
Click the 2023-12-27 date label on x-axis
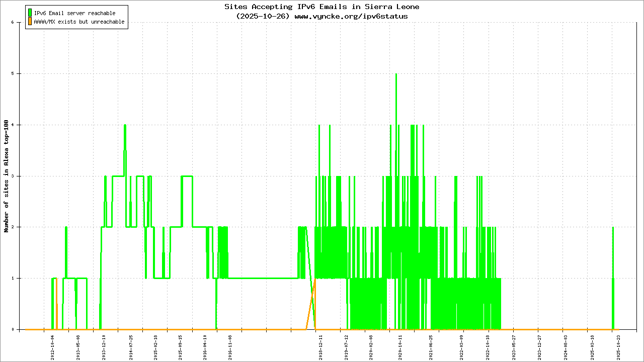point(539,346)
